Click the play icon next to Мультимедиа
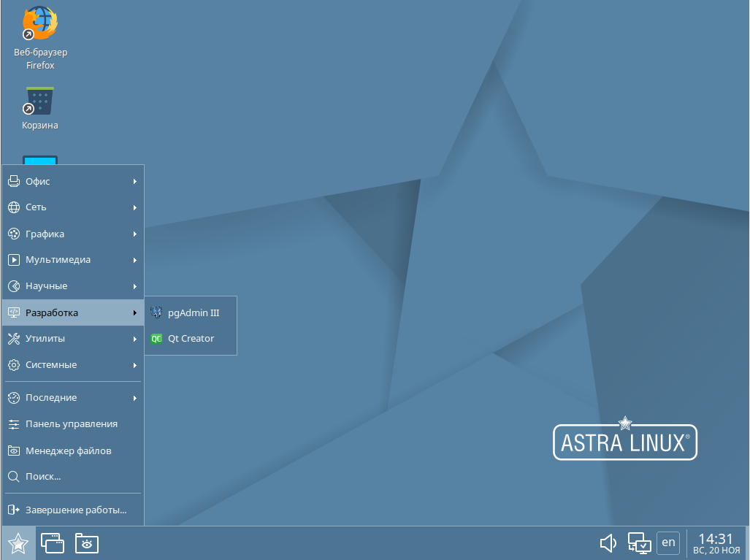Image resolution: width=750 pixels, height=560 pixels. [x=14, y=260]
